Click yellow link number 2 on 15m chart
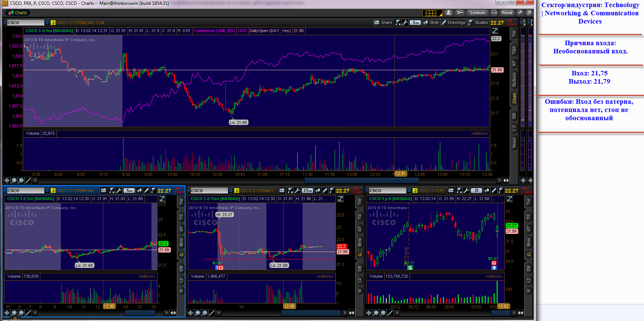The width and height of the screenshot is (644, 321). (x=237, y=191)
